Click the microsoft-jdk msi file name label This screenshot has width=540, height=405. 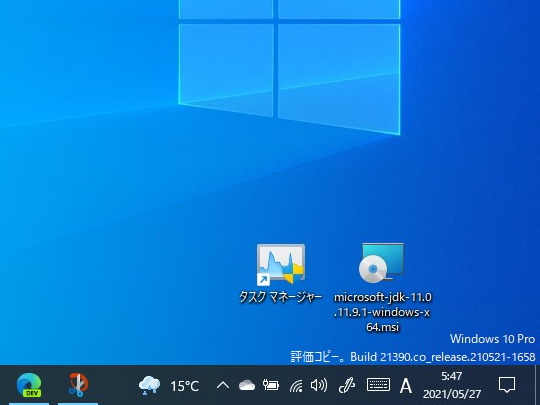pos(382,312)
